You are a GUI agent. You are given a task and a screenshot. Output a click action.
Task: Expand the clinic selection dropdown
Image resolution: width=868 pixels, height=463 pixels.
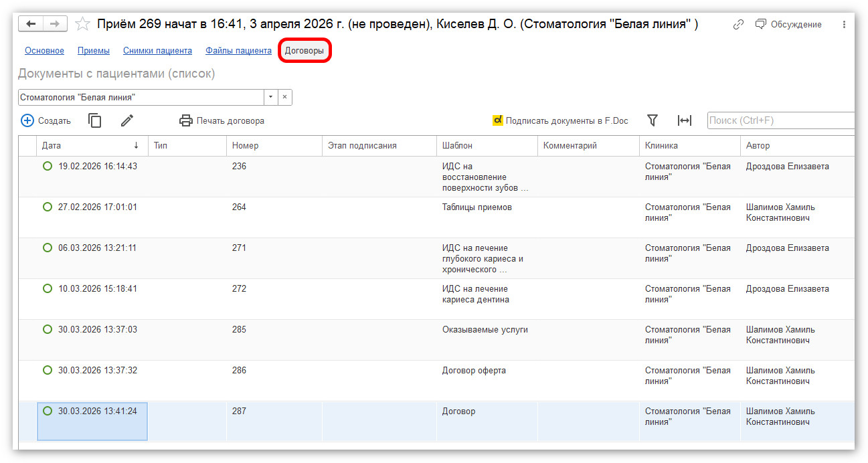[x=270, y=98]
